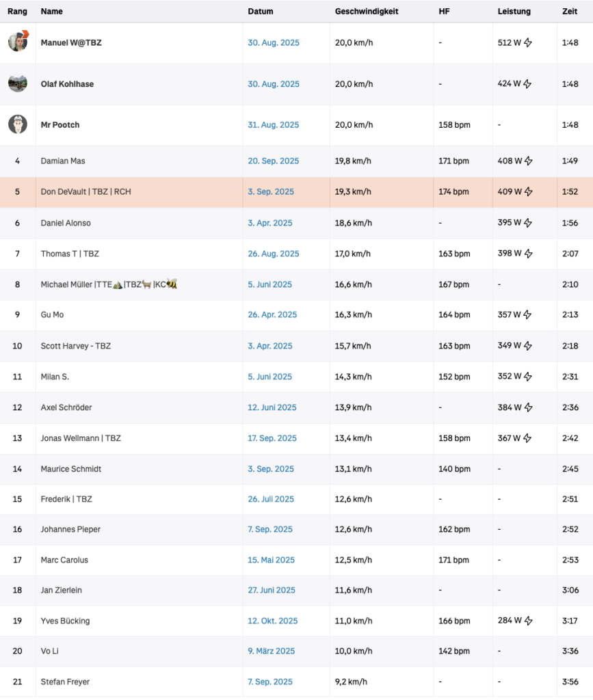Click Mr Pootch's profile avatar

[18, 124]
